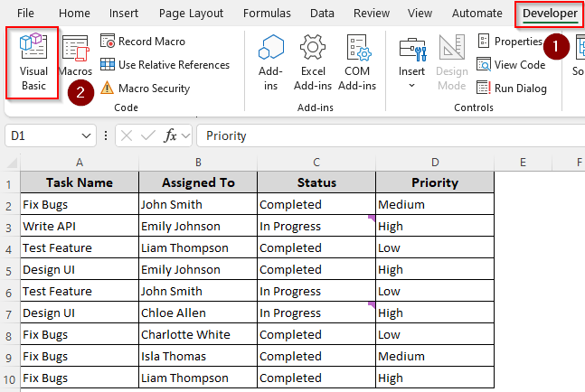
Task: Open Macro Security settings
Action: [153, 89]
